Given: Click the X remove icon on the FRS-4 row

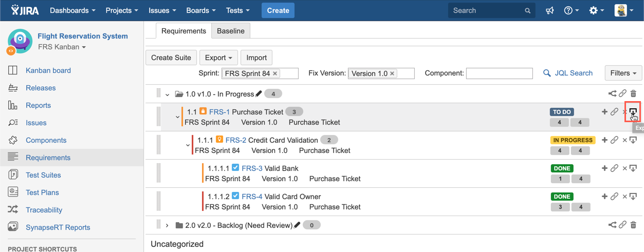Looking at the screenshot, I should (624, 197).
